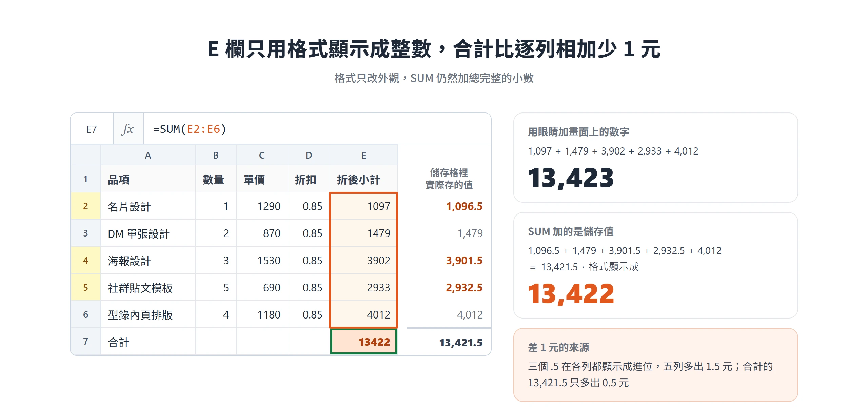Select column E header

click(363, 155)
